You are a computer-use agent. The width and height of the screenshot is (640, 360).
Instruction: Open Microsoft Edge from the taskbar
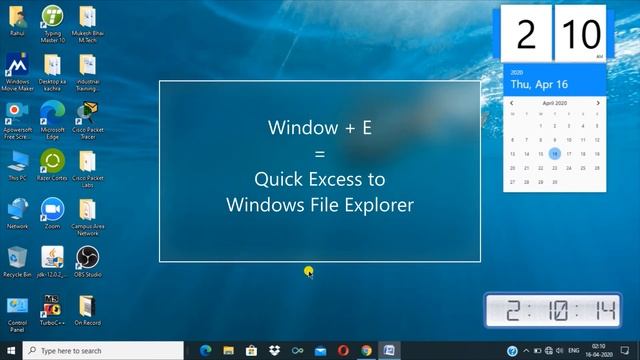(x=205, y=351)
